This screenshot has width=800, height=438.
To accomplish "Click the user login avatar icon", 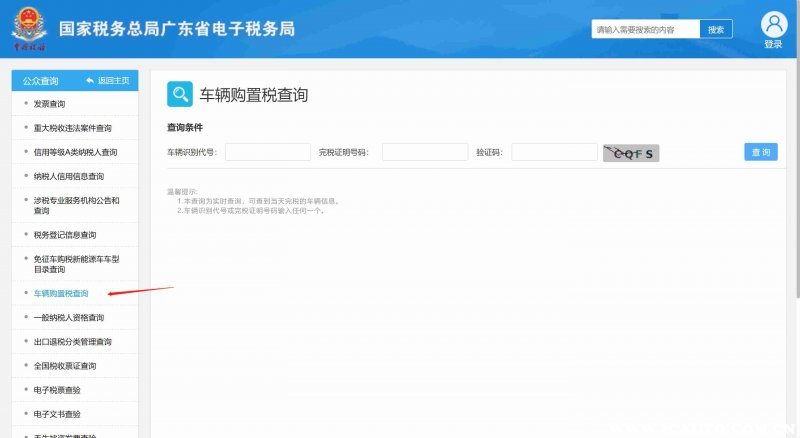I will 773,24.
